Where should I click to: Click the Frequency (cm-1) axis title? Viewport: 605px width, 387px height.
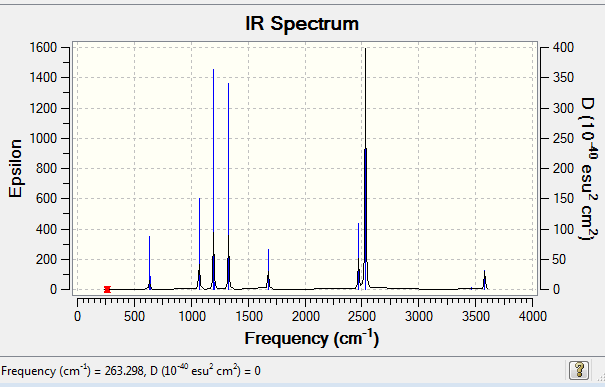point(312,338)
